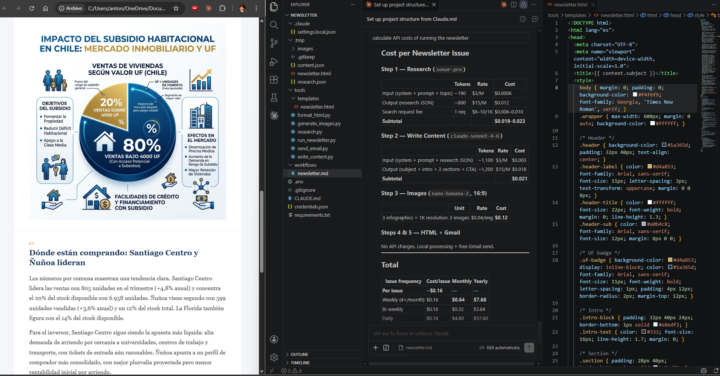This screenshot has height=376, width=720.
Task: Open CLAUDE.md in Explorer
Action: [307, 198]
